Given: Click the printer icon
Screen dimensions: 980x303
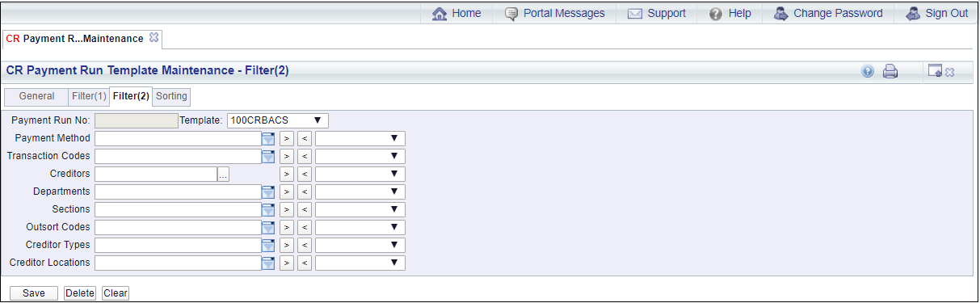Looking at the screenshot, I should (890, 71).
